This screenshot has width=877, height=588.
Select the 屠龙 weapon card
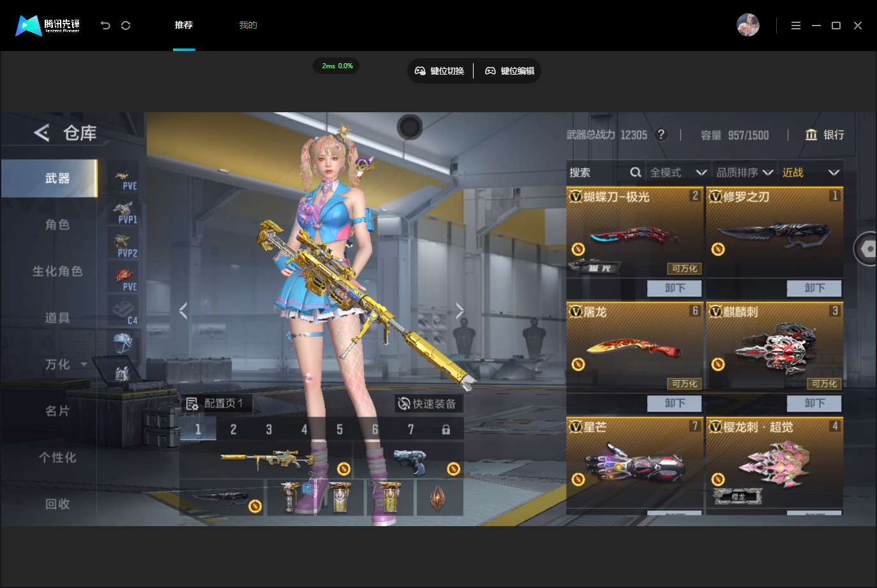(x=634, y=347)
